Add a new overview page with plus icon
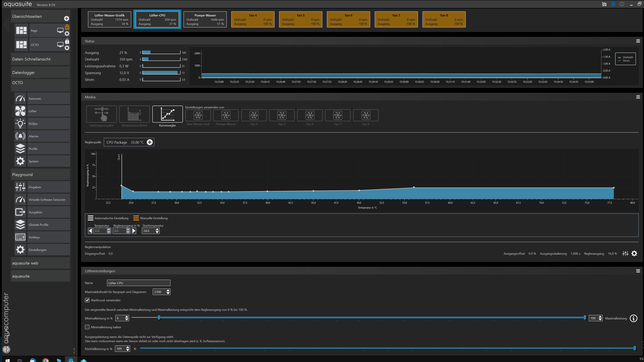 pos(66,18)
